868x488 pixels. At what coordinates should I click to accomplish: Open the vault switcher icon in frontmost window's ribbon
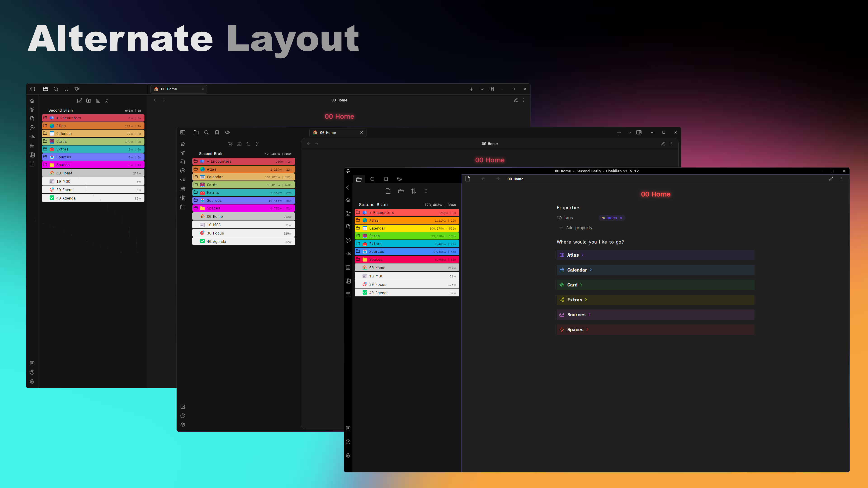point(348,428)
